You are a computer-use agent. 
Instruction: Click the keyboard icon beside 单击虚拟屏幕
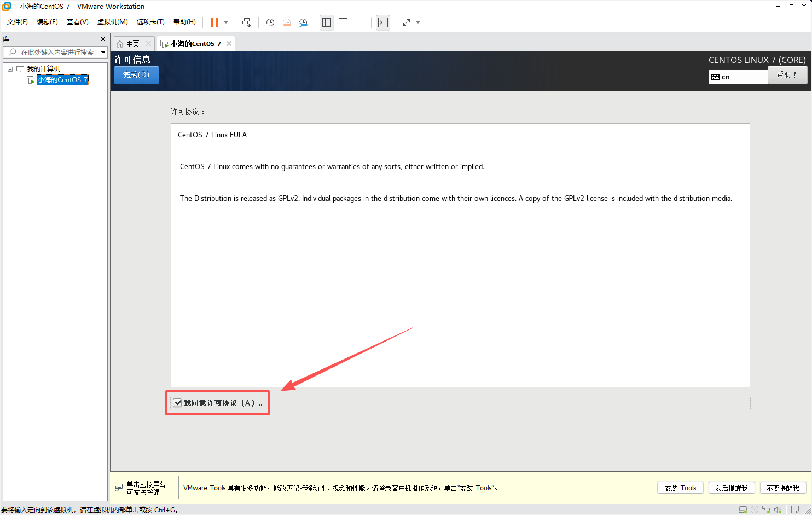119,488
